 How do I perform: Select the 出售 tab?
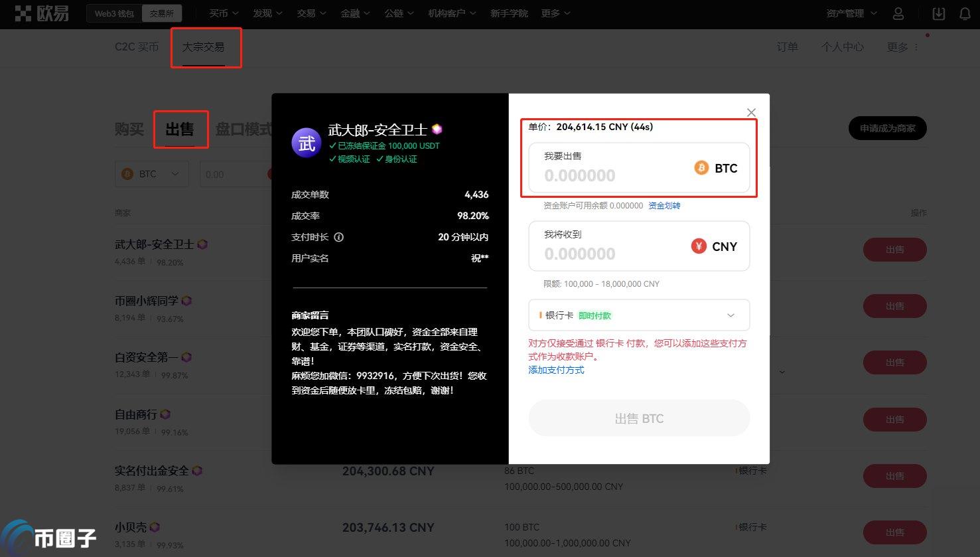click(180, 129)
